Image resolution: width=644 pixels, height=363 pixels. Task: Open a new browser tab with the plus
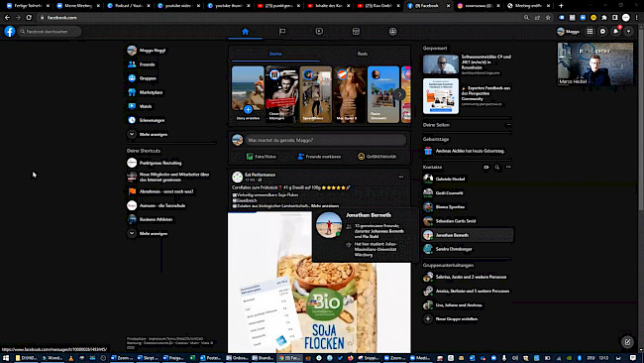561,6
